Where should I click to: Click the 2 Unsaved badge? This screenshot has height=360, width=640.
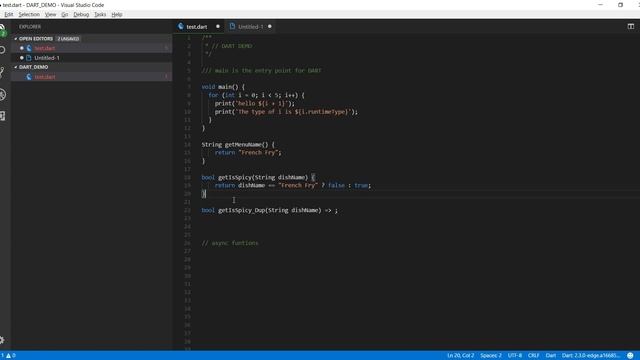pyautogui.click(x=68, y=39)
